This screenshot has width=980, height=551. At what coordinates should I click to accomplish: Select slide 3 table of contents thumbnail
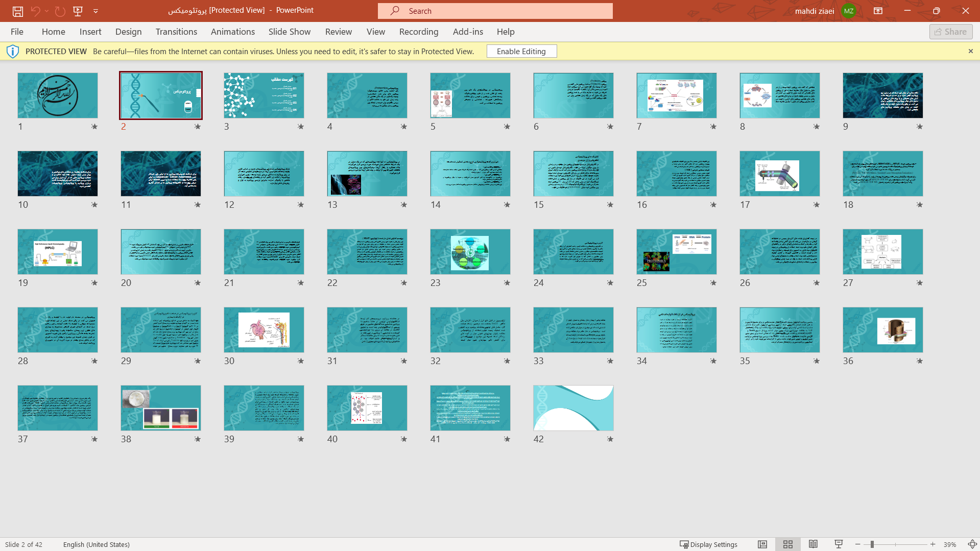[264, 95]
